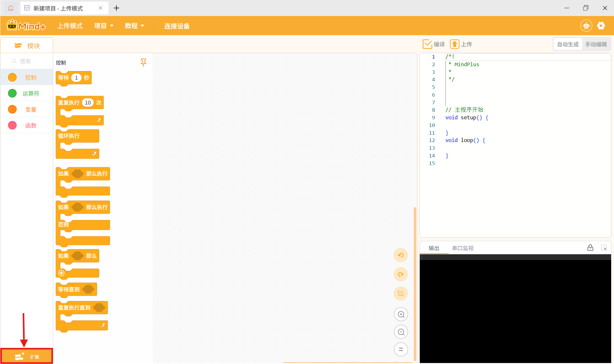Zoom in on the block workspace
This screenshot has height=364, width=614.
401,314
